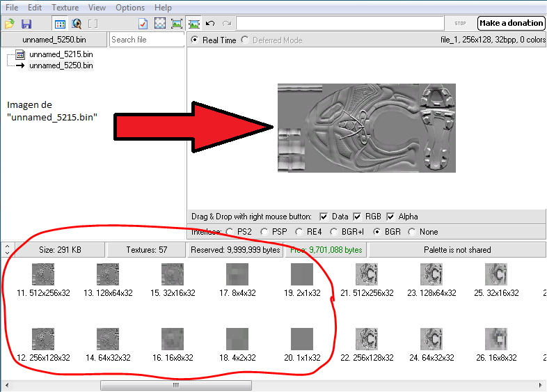Click the Make a donation button
Viewport: 547px width, 392px height.
[x=511, y=23]
